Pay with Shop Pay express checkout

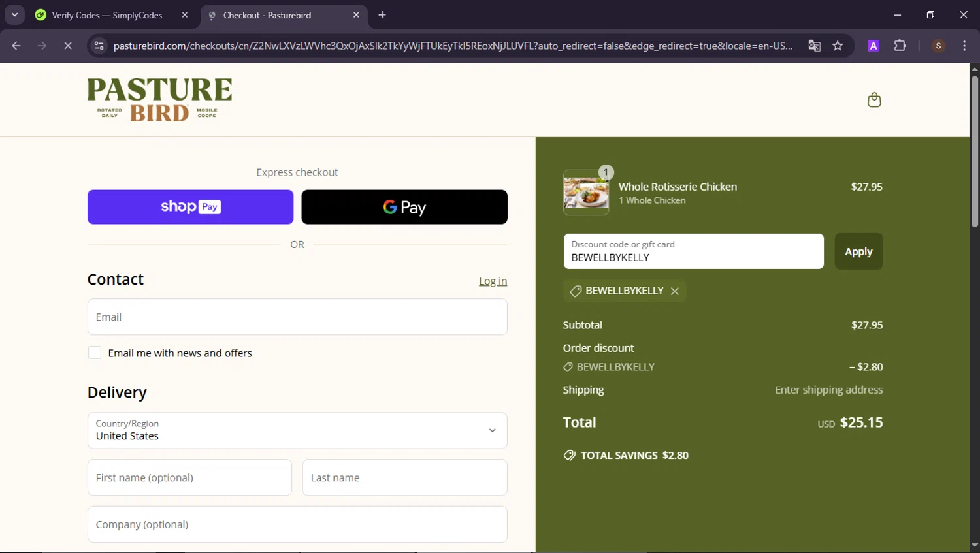click(x=190, y=207)
